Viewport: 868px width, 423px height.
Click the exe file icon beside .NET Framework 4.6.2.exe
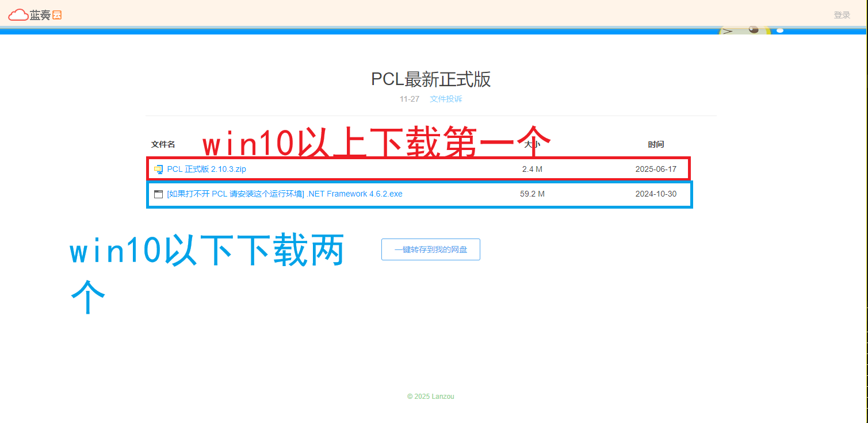click(x=158, y=194)
